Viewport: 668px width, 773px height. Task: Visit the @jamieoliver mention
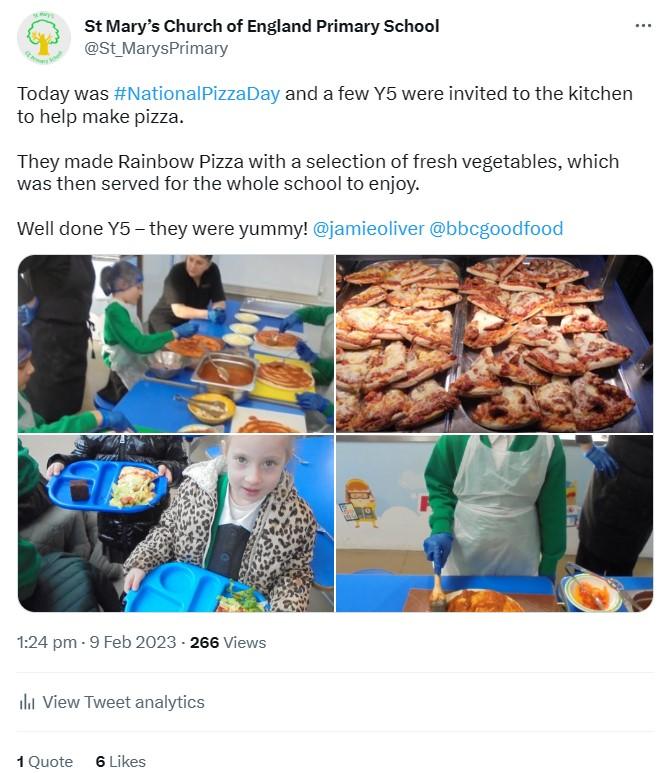point(366,229)
